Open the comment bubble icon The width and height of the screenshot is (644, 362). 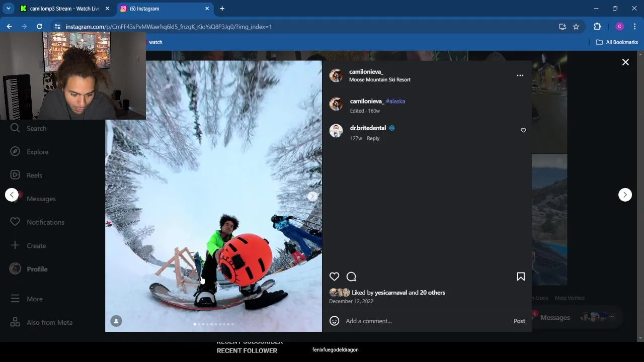coord(351,277)
